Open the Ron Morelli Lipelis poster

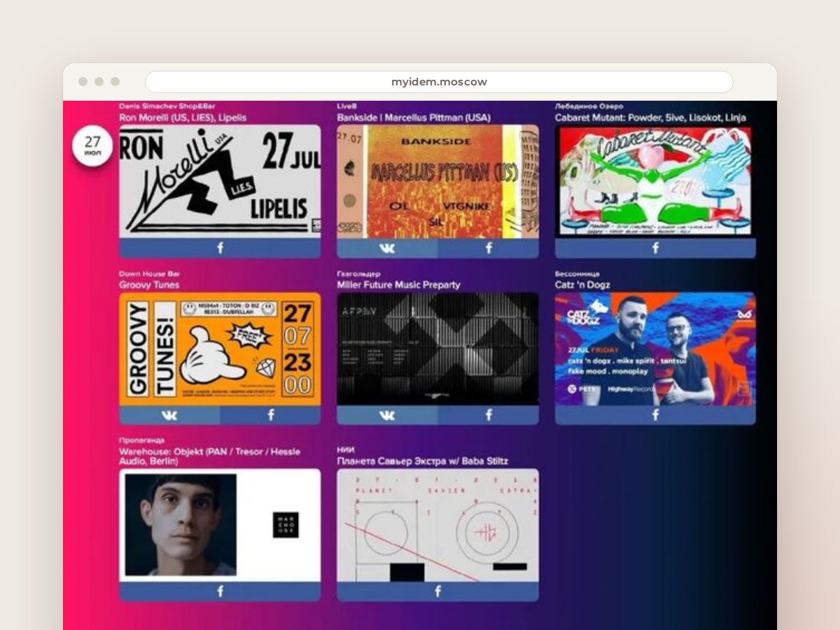(220, 181)
